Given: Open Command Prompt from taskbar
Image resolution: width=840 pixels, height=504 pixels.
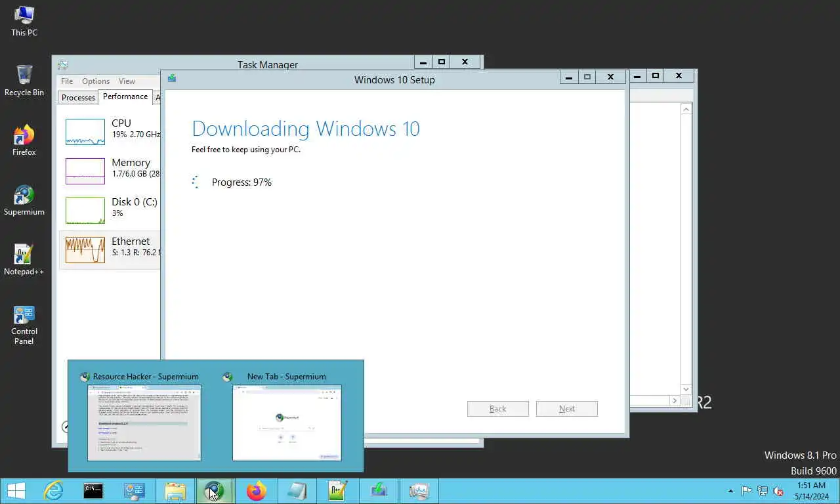Looking at the screenshot, I should coord(93,491).
